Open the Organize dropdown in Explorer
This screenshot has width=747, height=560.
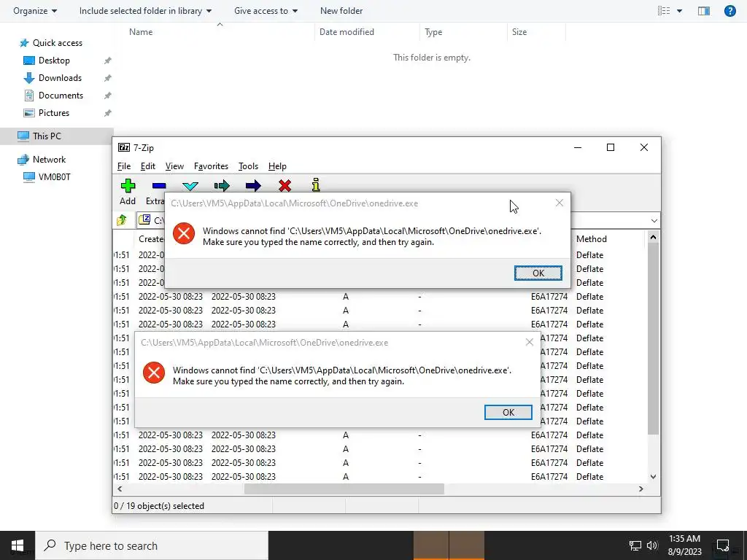pos(35,10)
